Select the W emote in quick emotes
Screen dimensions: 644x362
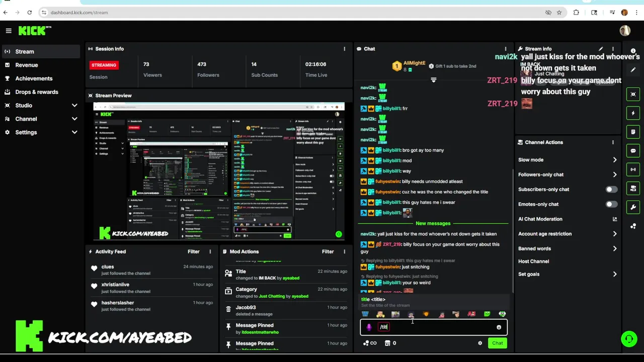click(365, 314)
